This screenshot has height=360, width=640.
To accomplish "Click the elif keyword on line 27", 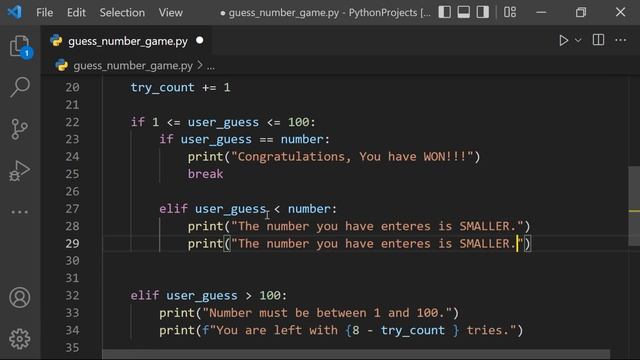I will coord(173,209).
